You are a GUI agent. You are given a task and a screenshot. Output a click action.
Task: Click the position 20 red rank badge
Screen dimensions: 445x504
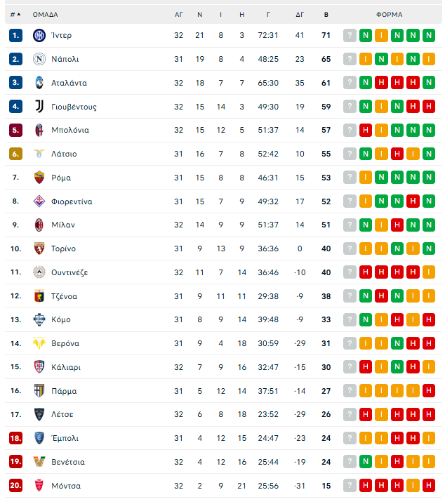(x=15, y=486)
